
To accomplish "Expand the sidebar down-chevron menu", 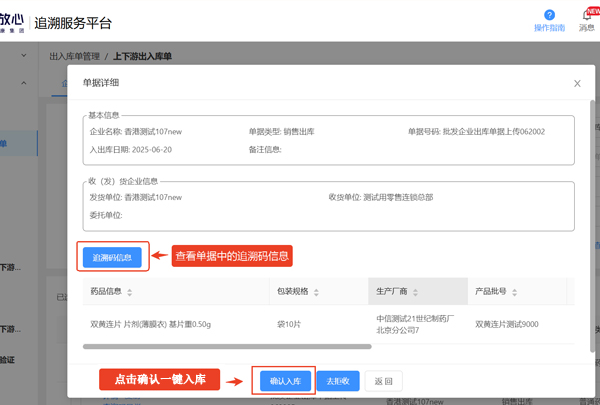I will click(24, 56).
